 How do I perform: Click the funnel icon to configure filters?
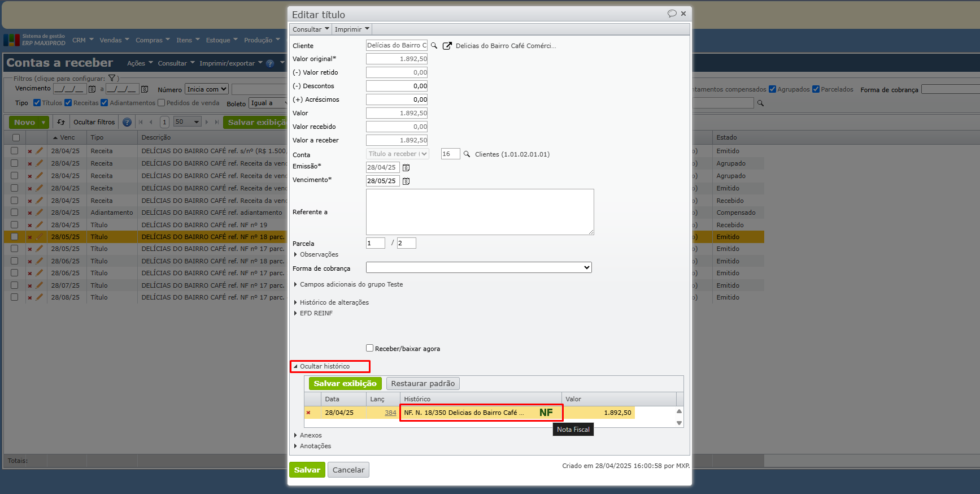tap(112, 78)
